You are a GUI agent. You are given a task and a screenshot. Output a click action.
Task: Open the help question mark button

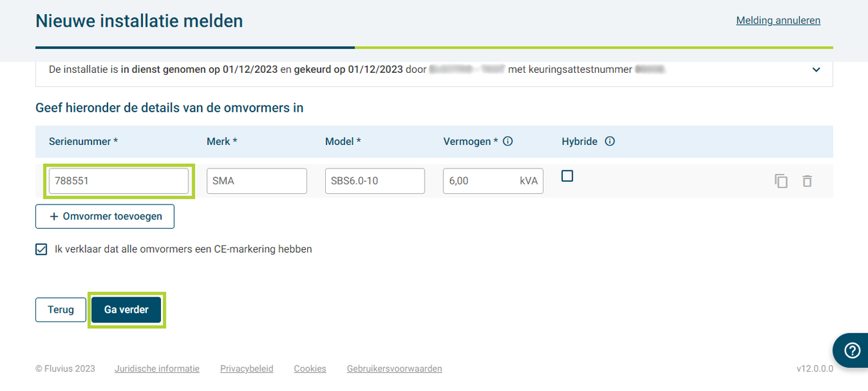851,351
